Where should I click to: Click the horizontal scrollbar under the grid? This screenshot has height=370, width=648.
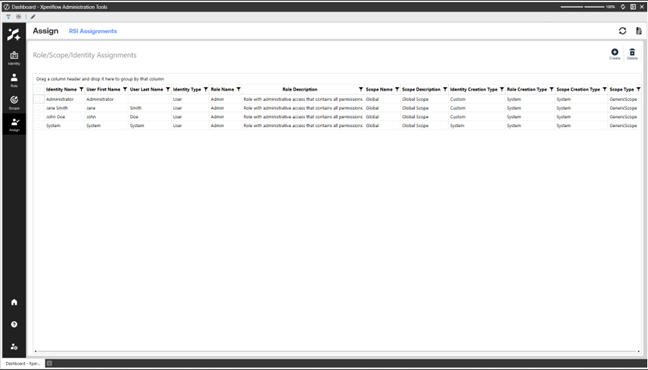click(337, 351)
